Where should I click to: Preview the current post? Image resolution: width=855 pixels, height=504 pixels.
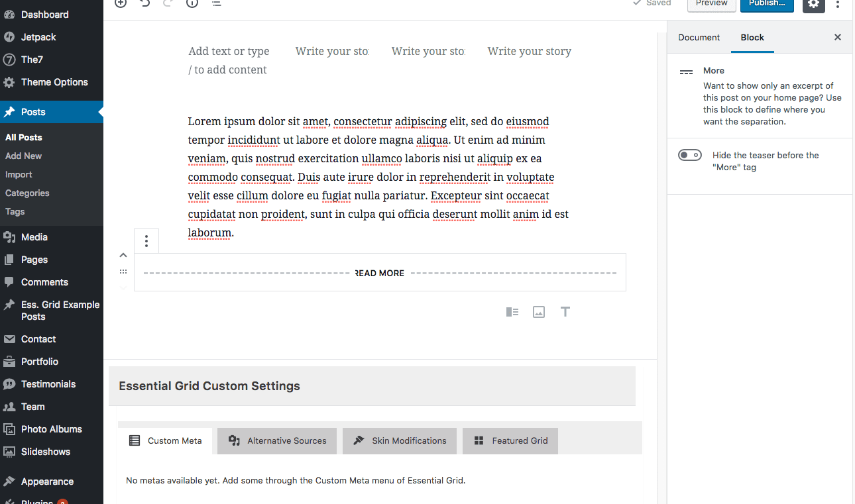711,3
